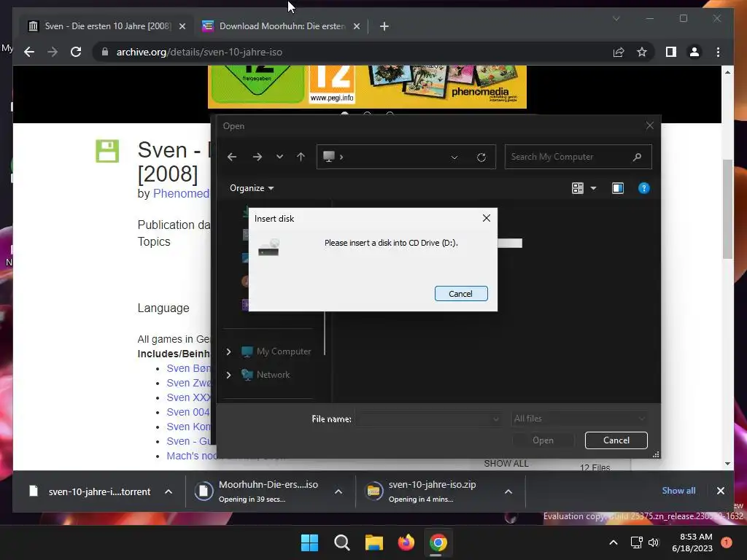Share this page via Chrome share icon
747x560 pixels.
(x=619, y=52)
